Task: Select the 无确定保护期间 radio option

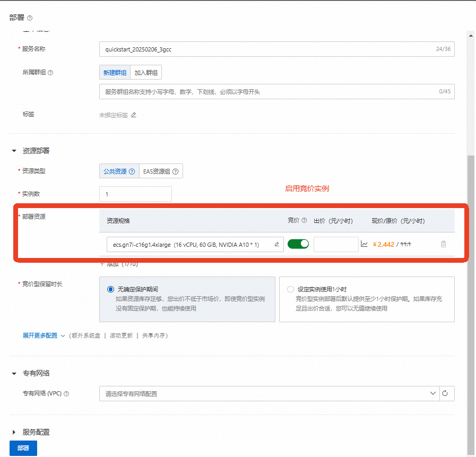Action: 110,289
